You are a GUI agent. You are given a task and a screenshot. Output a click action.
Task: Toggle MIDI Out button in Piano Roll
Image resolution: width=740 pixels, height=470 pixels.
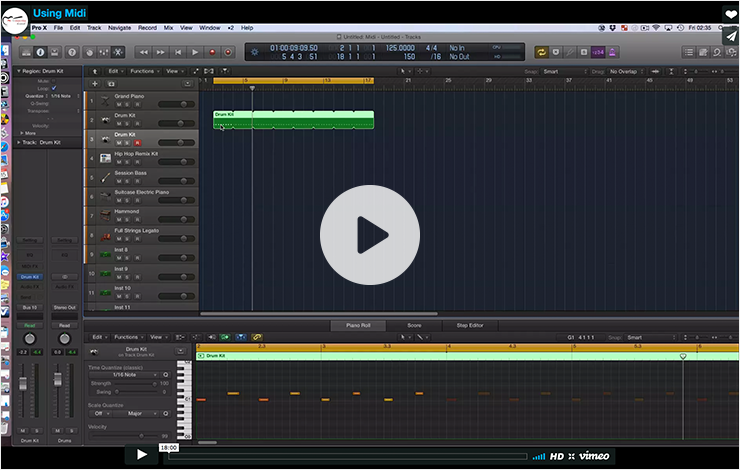[x=211, y=337]
